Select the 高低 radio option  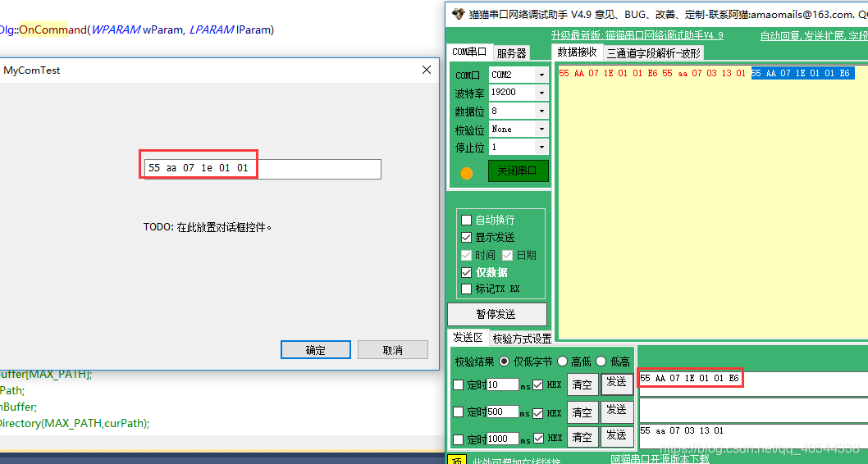coord(563,362)
